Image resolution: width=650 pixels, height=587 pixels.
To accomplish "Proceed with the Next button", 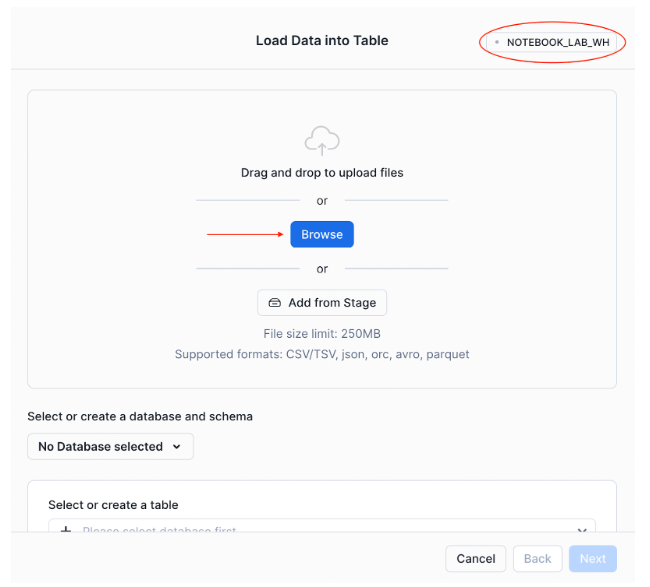I will (593, 558).
